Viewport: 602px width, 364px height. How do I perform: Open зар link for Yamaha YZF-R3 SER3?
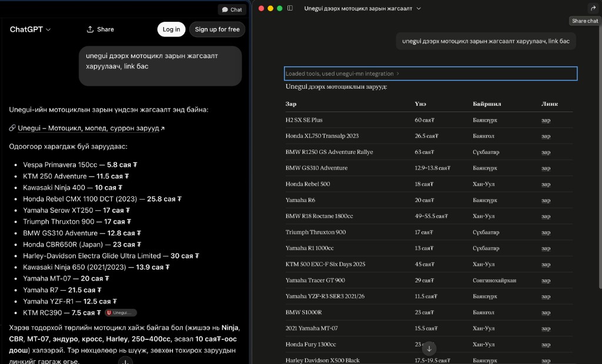tap(546, 296)
